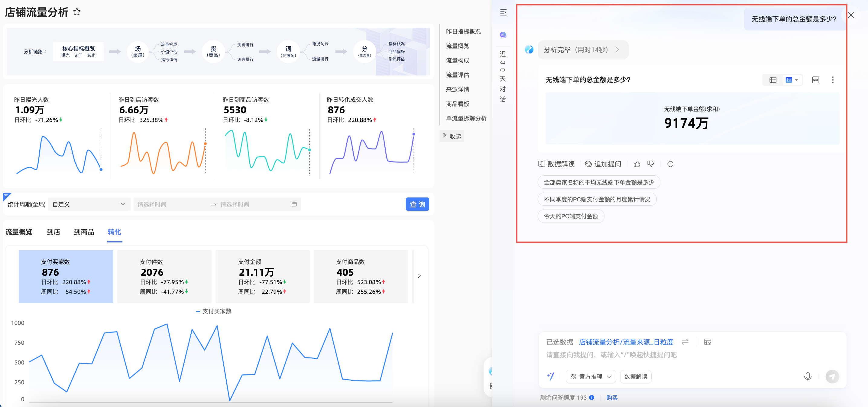The image size is (868, 407).
Task: Click the thumbs down feedback icon
Action: pyautogui.click(x=650, y=164)
